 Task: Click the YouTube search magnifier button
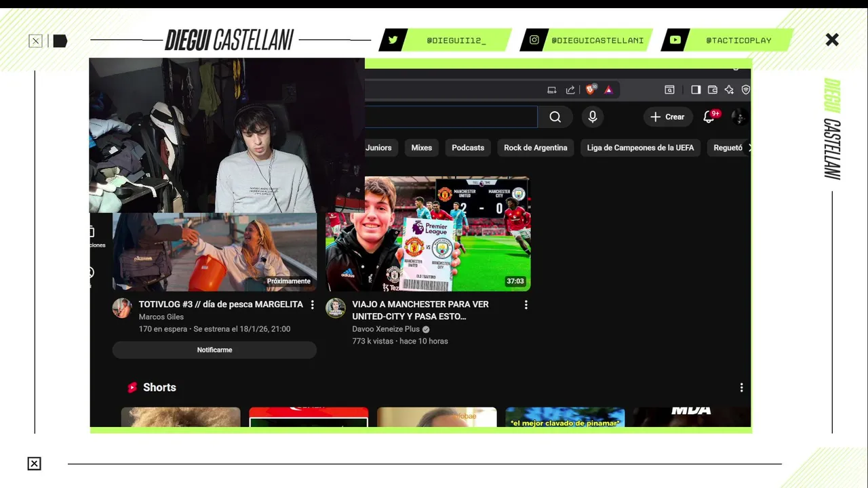point(555,117)
